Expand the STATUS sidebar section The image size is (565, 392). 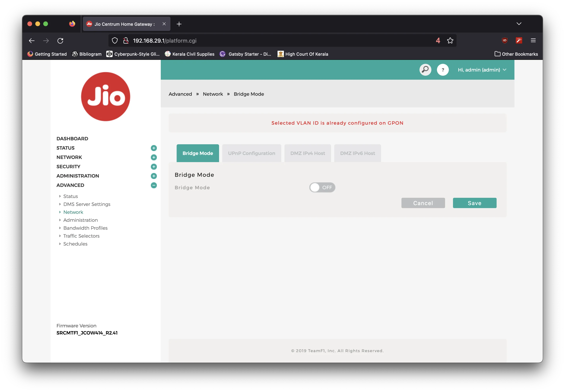tap(154, 148)
